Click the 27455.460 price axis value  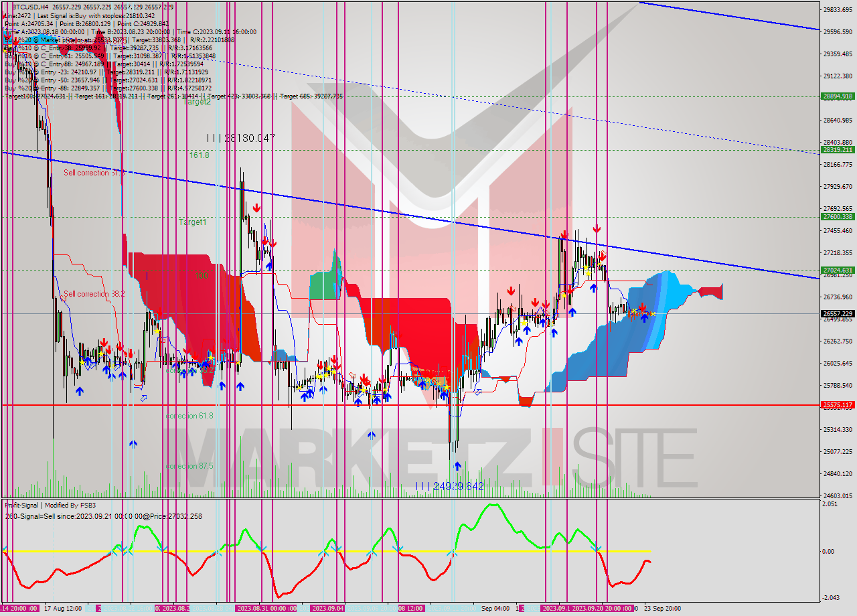click(x=838, y=230)
